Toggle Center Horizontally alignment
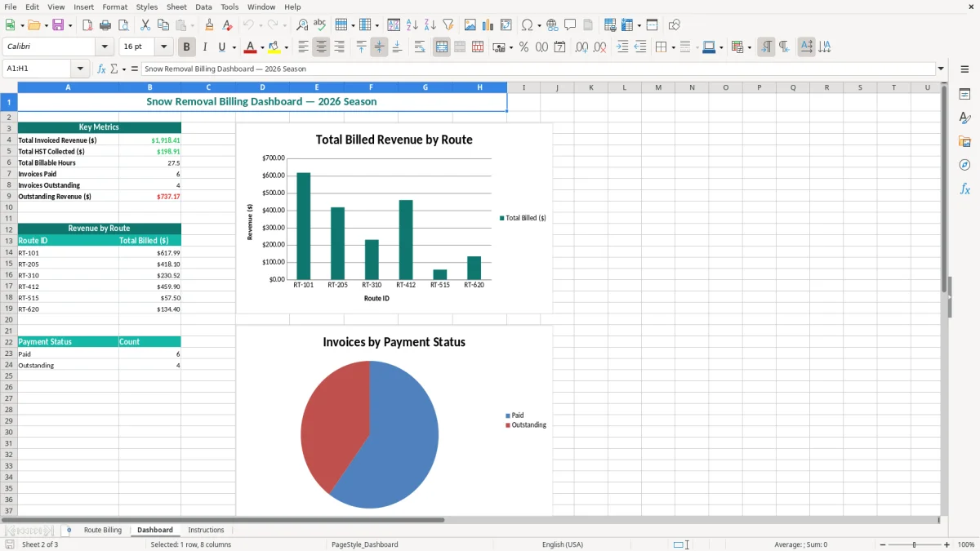980x551 pixels. click(321, 47)
